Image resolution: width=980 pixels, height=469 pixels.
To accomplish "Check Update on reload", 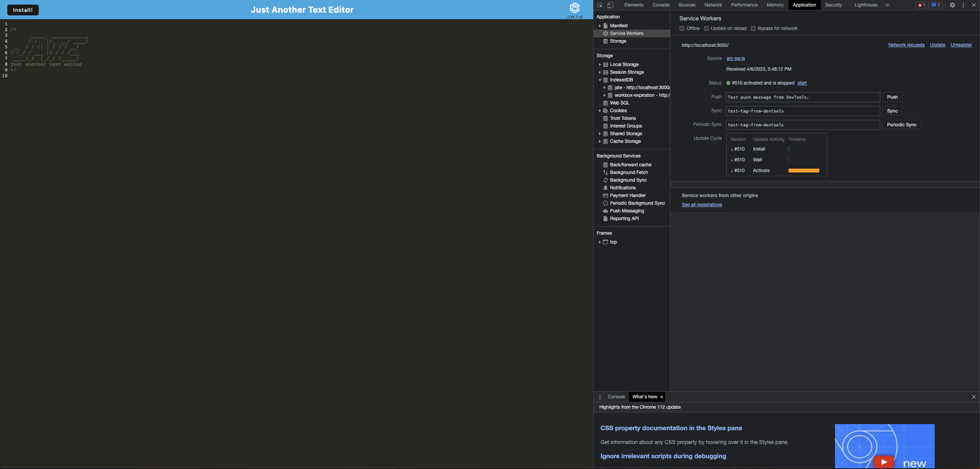I will [707, 28].
